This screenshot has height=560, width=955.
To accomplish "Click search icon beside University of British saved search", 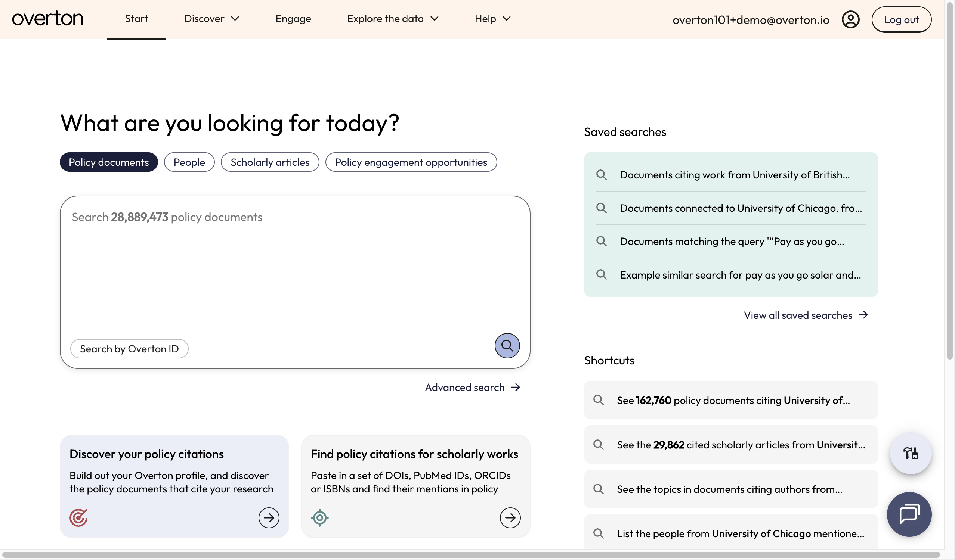I will [601, 175].
